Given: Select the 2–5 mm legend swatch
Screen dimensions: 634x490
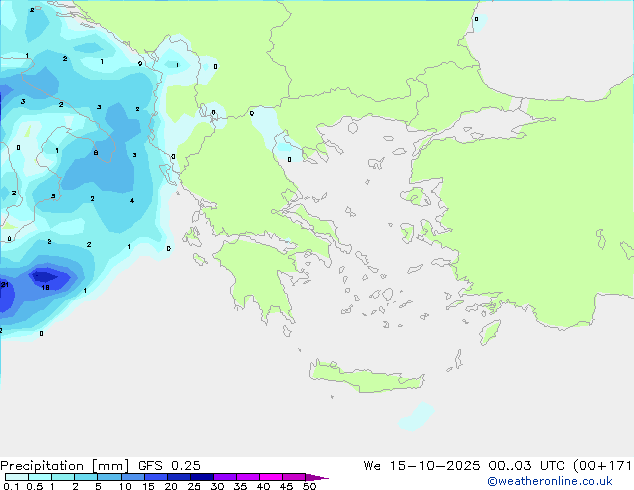Looking at the screenshot, I should 86,477.
